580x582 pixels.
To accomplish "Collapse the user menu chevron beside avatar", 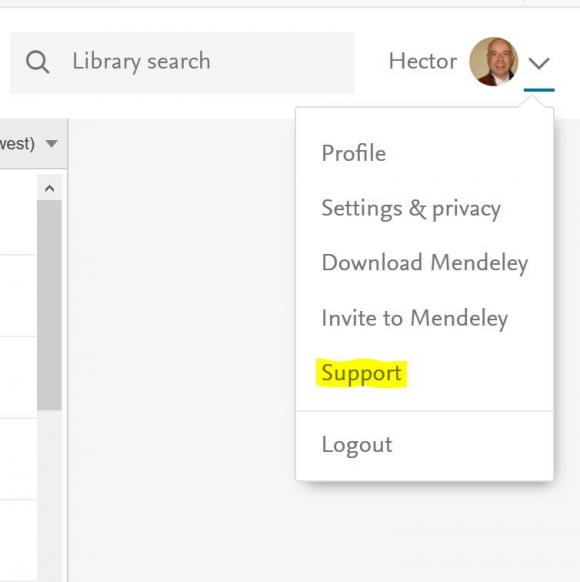I will pyautogui.click(x=539, y=63).
